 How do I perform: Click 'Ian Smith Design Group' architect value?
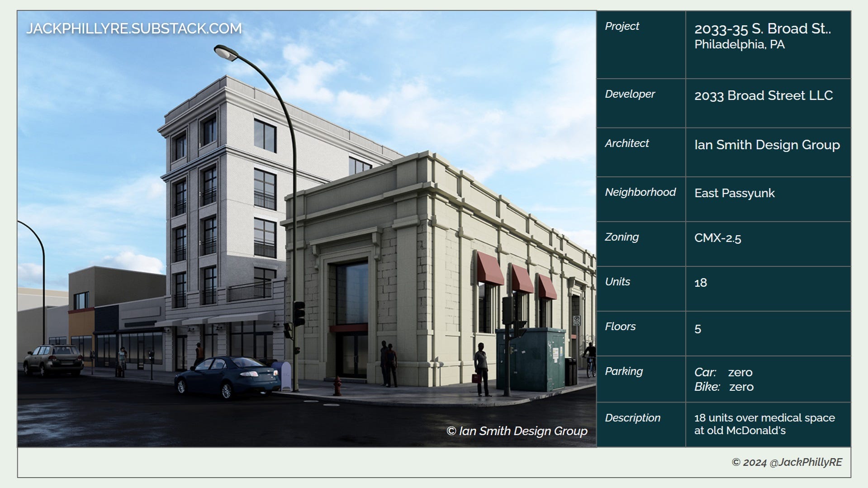click(767, 145)
